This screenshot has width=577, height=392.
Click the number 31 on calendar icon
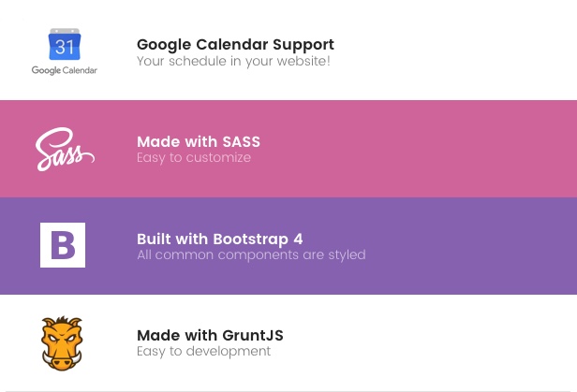65,47
